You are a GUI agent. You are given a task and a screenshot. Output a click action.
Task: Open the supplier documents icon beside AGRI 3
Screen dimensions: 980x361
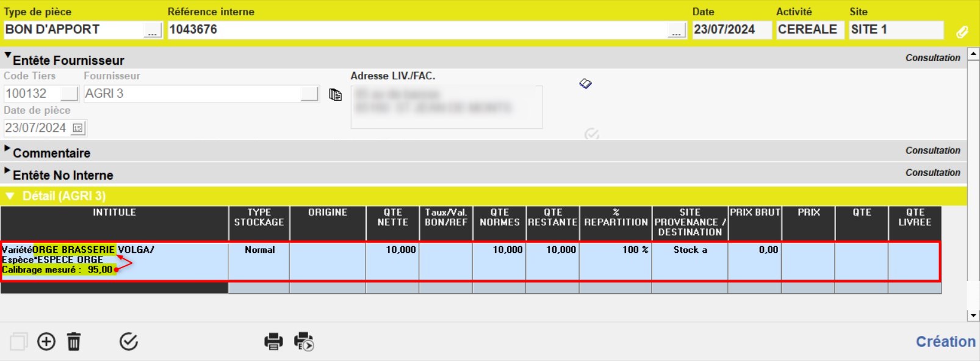(x=335, y=95)
